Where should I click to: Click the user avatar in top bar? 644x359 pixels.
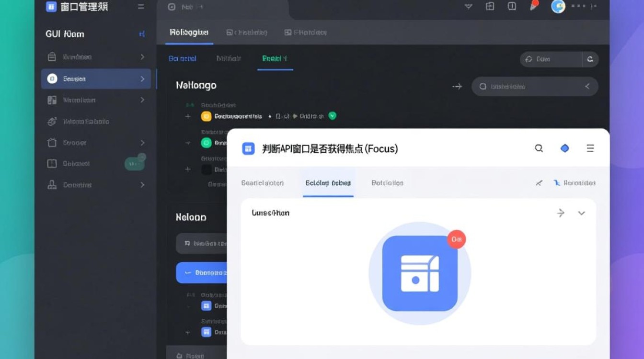[x=558, y=7]
